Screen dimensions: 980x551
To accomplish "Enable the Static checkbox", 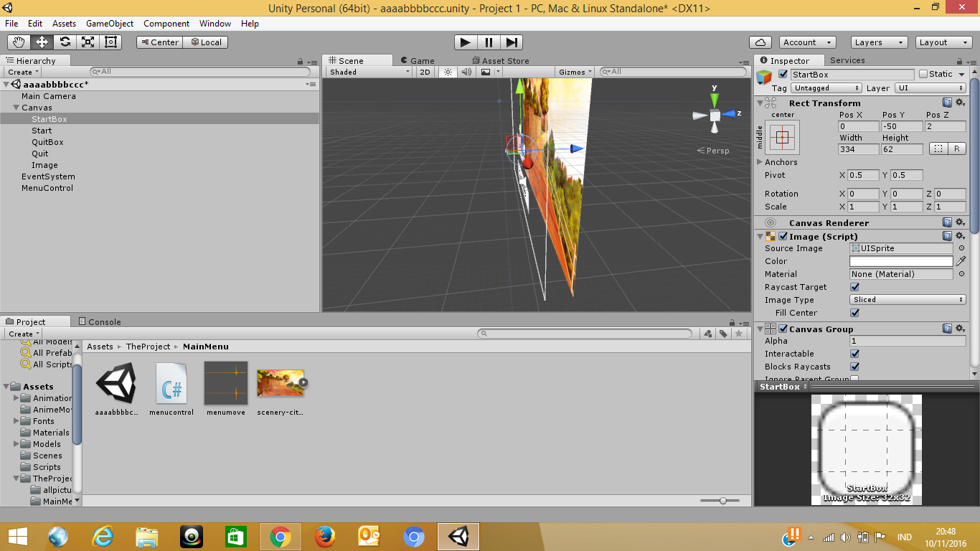I will (923, 74).
